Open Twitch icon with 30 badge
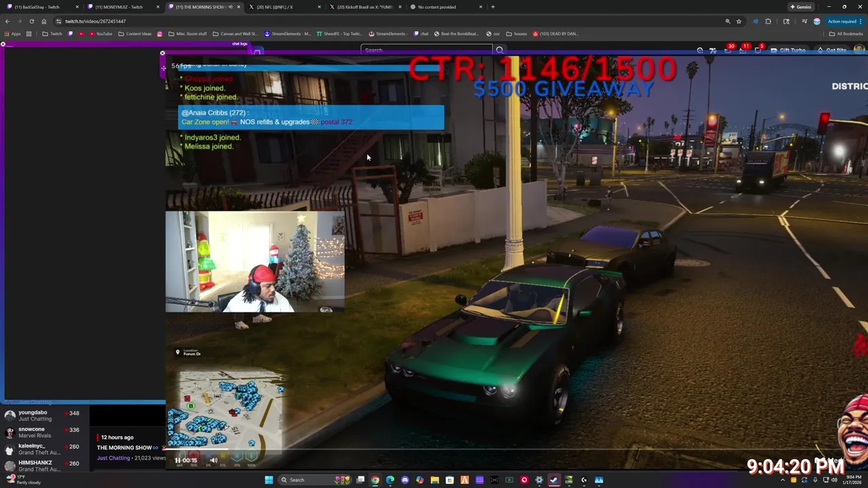This screenshot has height=488, width=868. click(x=728, y=50)
